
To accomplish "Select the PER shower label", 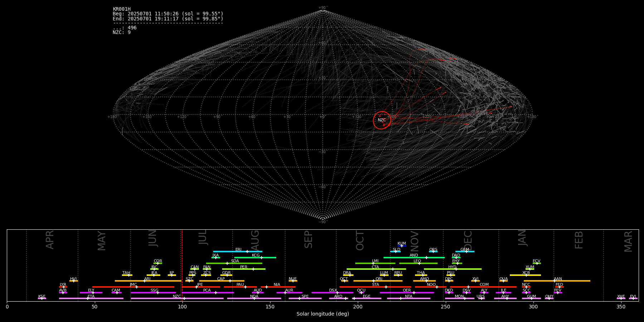I will (x=244, y=267).
